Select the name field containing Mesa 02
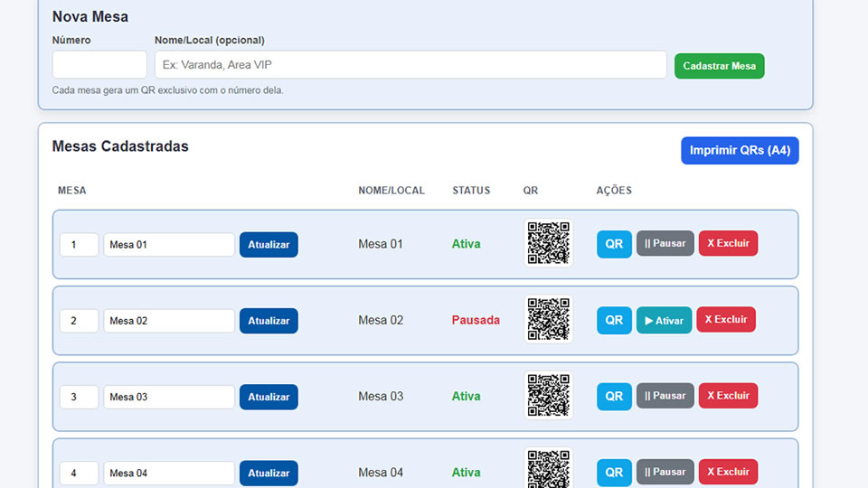The height and width of the screenshot is (488, 868). pyautogui.click(x=169, y=321)
